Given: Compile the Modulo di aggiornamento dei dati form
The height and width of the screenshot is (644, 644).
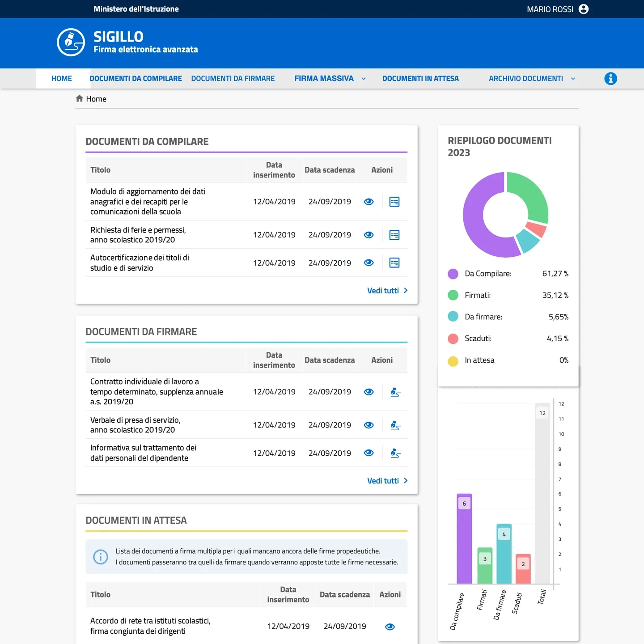Looking at the screenshot, I should 394,202.
